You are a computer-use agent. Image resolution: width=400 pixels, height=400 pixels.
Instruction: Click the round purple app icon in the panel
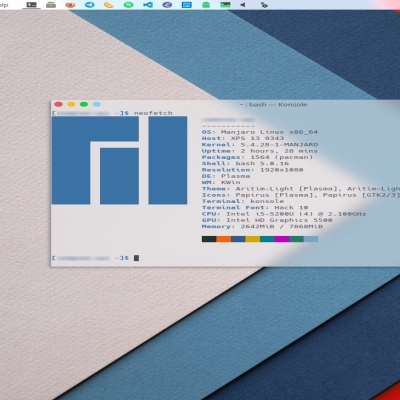click(167, 5)
